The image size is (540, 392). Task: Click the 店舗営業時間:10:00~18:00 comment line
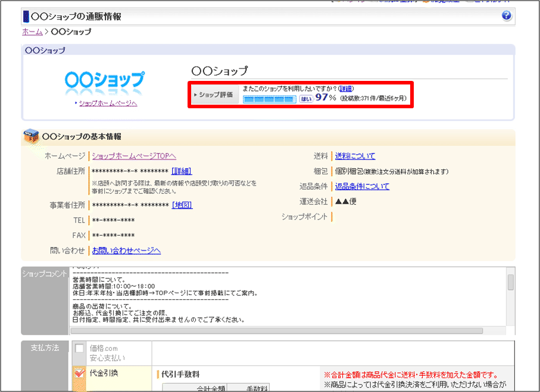coord(114,286)
